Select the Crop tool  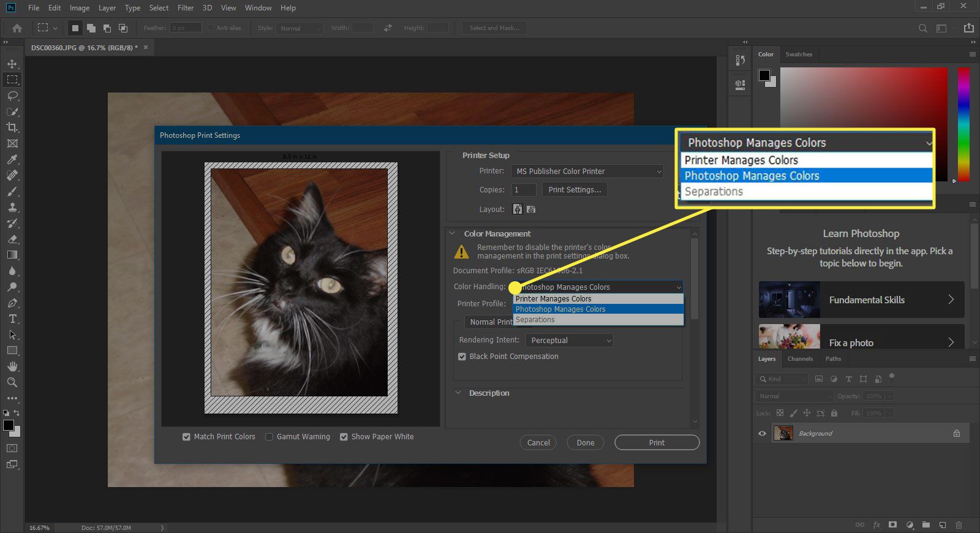(12, 127)
